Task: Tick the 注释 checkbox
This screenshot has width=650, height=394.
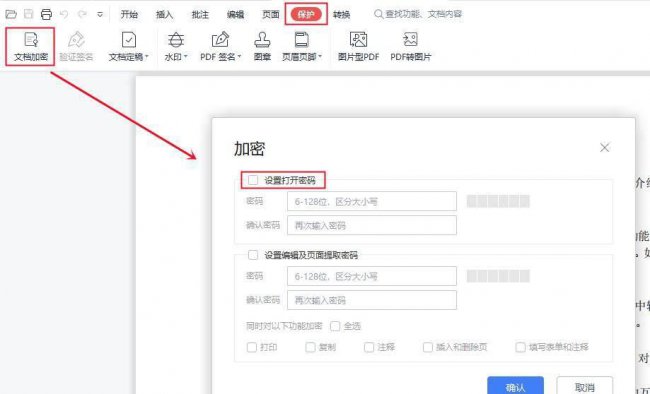Action: tap(369, 347)
